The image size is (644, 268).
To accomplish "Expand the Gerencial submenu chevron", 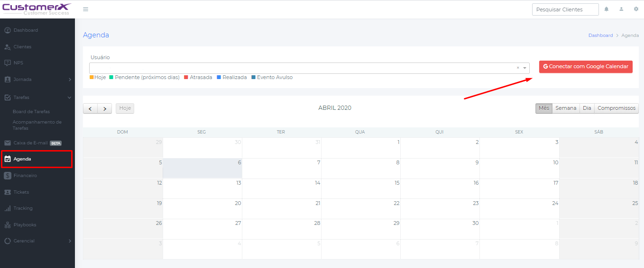I will pyautogui.click(x=70, y=241).
